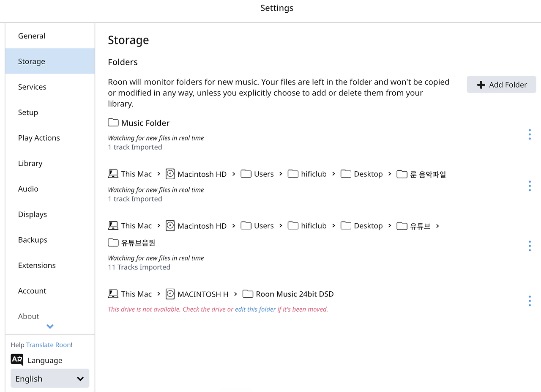Viewport: 541px width, 392px height.
Task: Go to Backups settings
Action: [x=50, y=240]
